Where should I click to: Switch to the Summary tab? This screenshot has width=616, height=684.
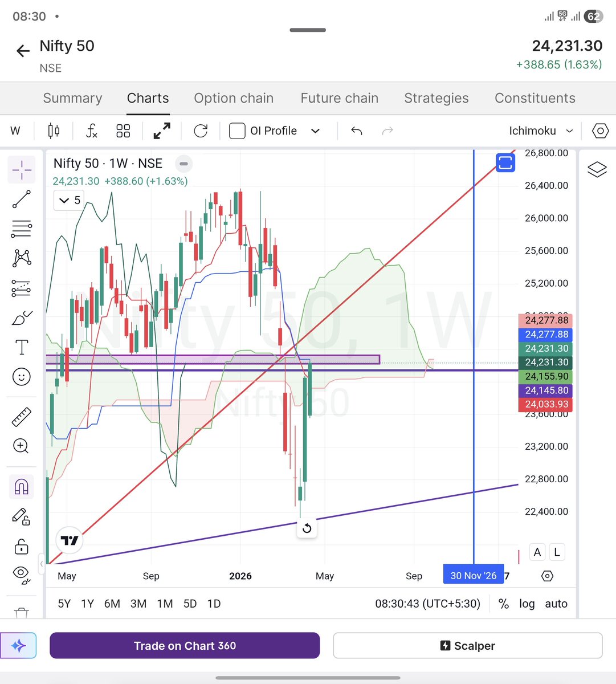72,98
